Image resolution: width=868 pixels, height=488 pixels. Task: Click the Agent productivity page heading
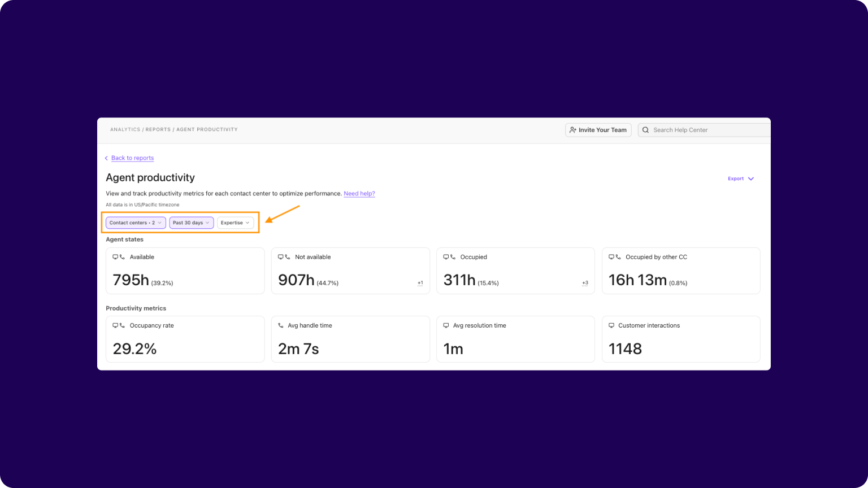150,177
